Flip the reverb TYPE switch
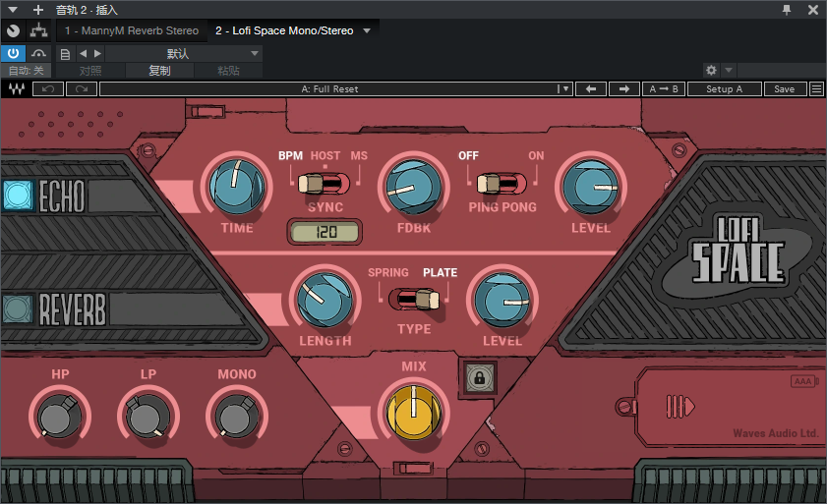The width and height of the screenshot is (827, 504). pyautogui.click(x=414, y=300)
